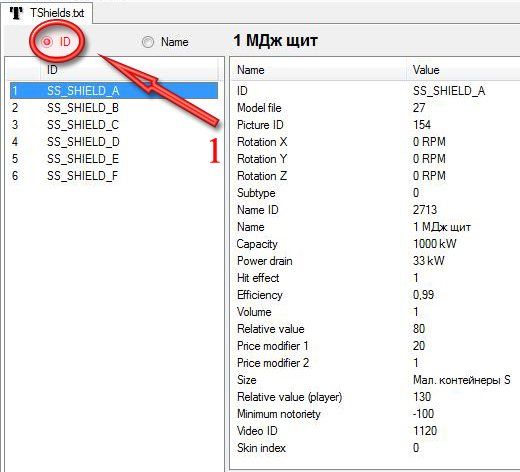The image size is (520, 472).
Task: Sort list by ID column header
Action: point(129,70)
